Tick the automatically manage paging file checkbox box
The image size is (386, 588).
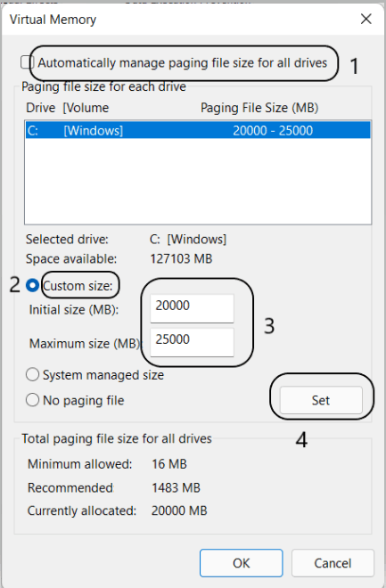pos(26,62)
